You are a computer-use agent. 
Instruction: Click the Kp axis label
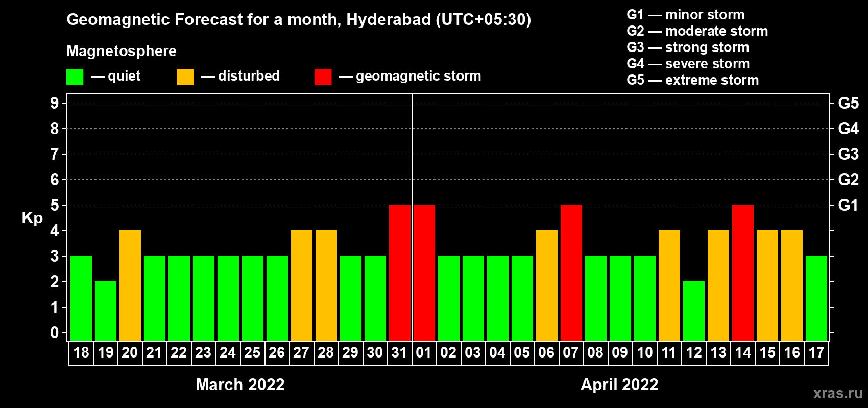(32, 218)
